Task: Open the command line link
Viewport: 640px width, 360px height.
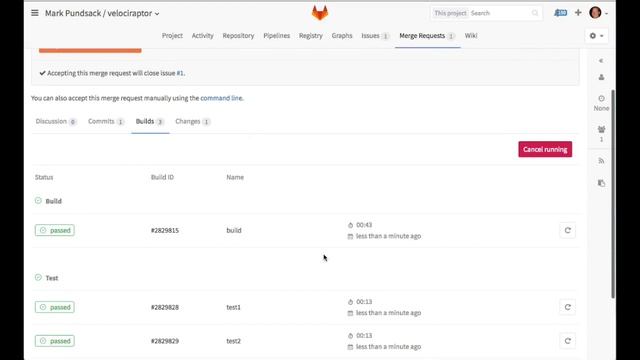Action: [x=221, y=98]
